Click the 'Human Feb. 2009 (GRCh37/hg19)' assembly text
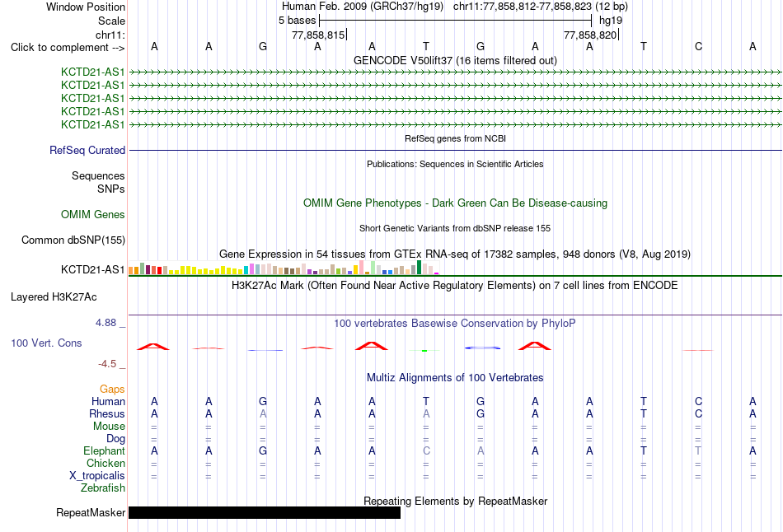This screenshot has width=783, height=532. click(363, 7)
